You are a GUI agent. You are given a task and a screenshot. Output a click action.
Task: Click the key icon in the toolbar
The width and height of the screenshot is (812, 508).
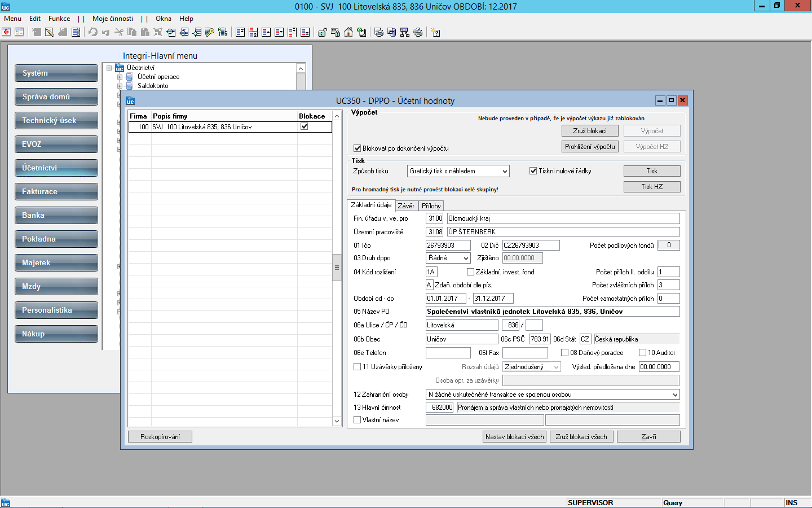210,32
